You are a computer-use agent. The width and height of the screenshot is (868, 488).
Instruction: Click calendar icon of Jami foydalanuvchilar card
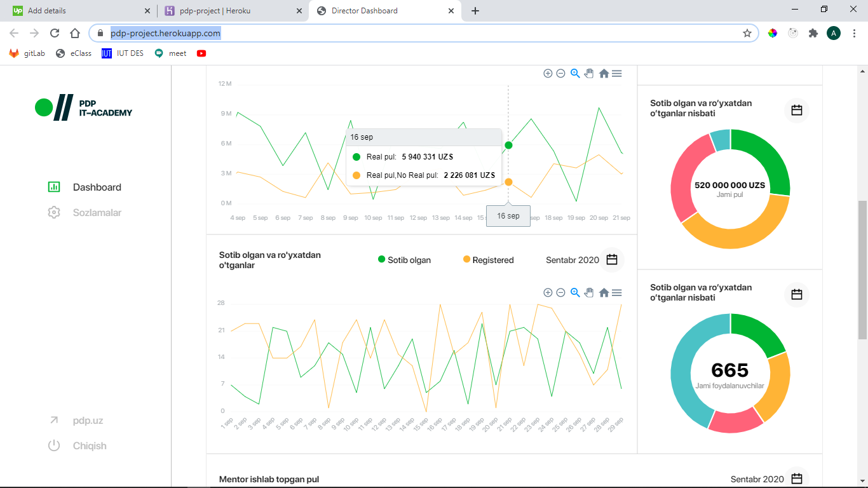click(x=797, y=294)
